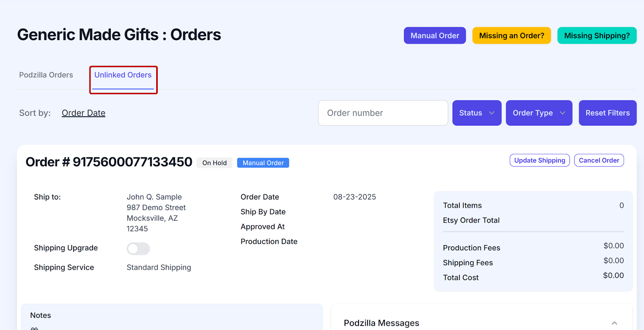Select the Unlinked Orders tab
Screen dimensions: 644x330
(x=123, y=75)
